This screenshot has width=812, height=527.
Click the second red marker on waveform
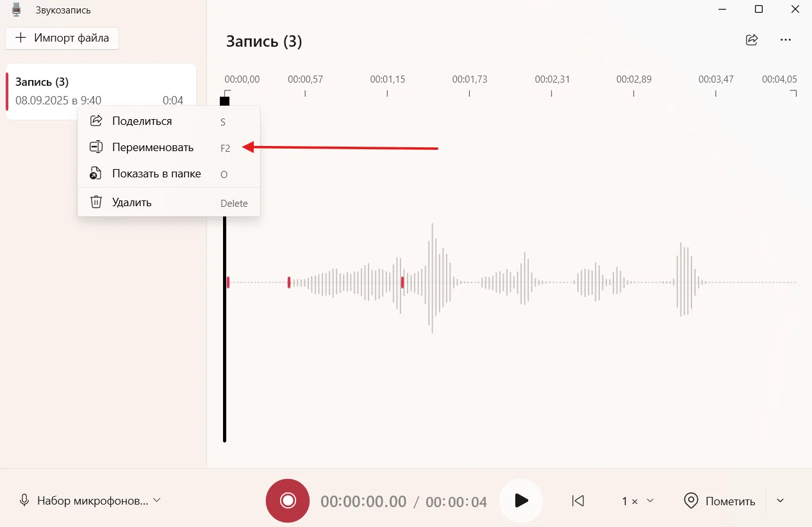click(289, 282)
